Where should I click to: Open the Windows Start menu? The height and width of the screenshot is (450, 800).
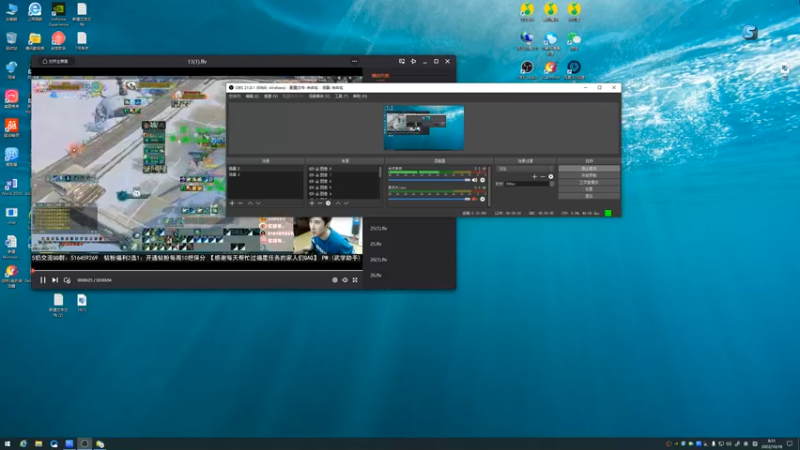coord(7,444)
